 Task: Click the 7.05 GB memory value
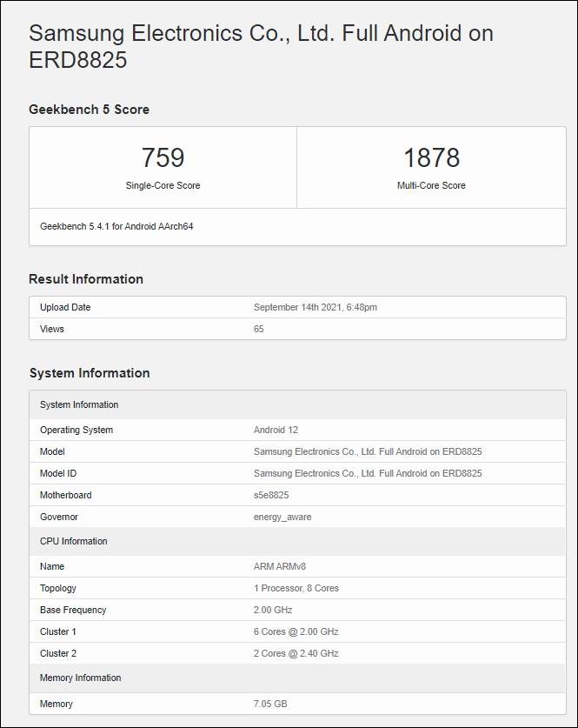click(x=270, y=704)
